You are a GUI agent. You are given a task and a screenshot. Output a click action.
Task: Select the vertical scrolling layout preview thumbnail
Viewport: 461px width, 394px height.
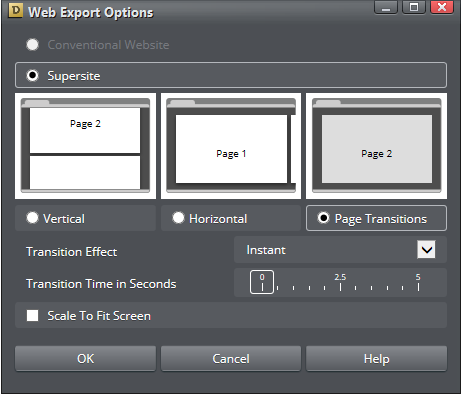tap(85, 146)
